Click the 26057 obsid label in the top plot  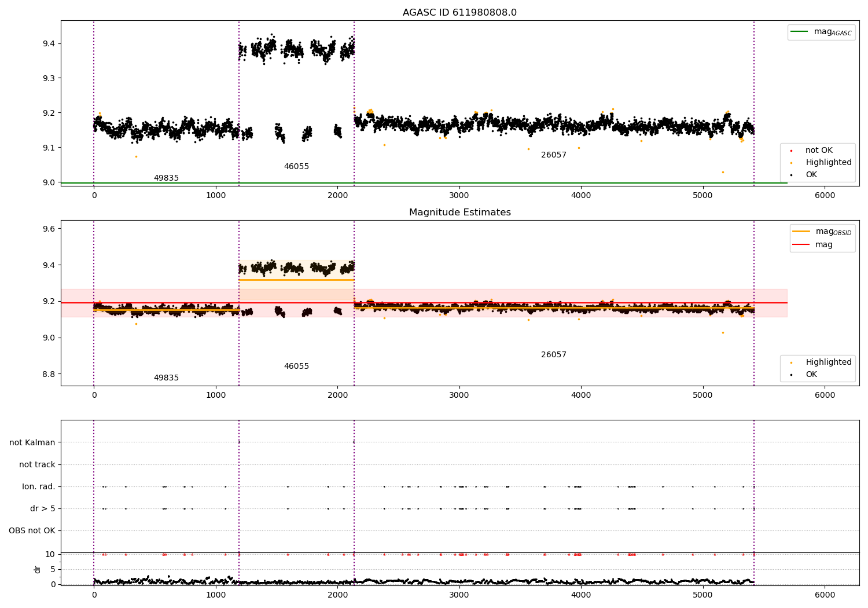click(x=554, y=155)
